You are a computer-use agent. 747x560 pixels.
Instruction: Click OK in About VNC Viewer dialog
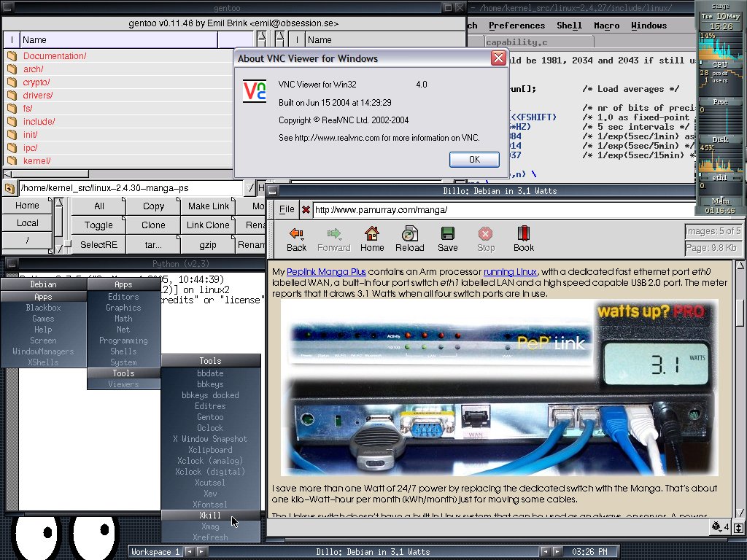474,160
